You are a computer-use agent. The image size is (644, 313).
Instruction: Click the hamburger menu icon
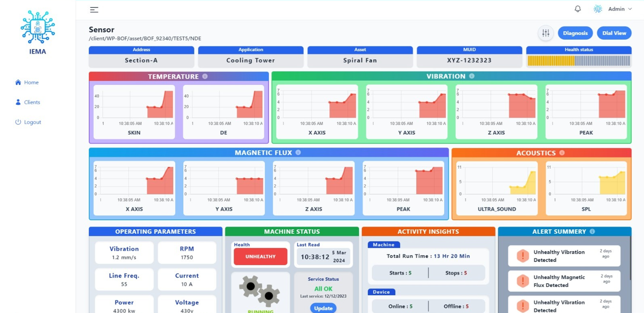(94, 9)
